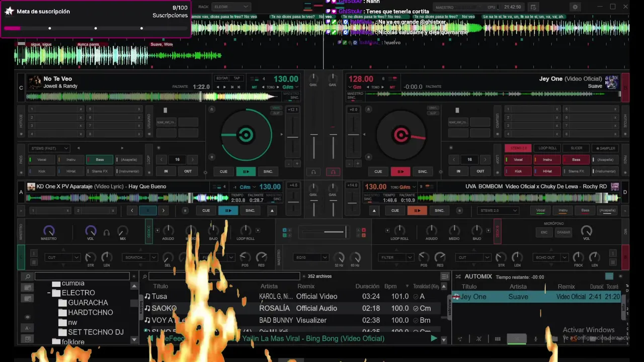Select SAMPLER pad tab on deck B
The height and width of the screenshot is (362, 644).
[x=606, y=148]
